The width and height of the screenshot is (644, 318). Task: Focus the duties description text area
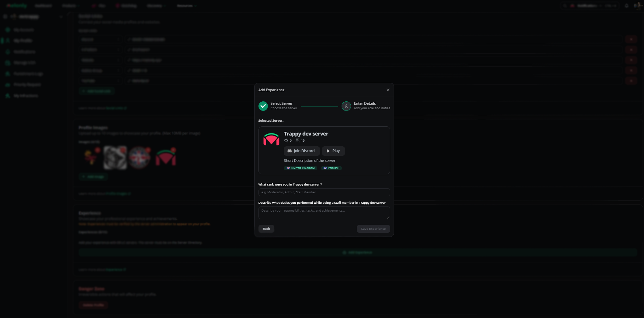point(324,213)
